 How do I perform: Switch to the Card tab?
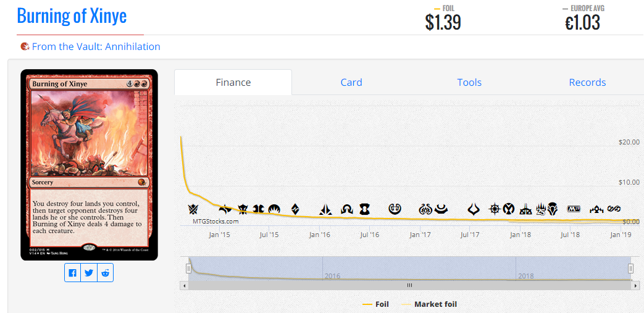[x=351, y=82]
